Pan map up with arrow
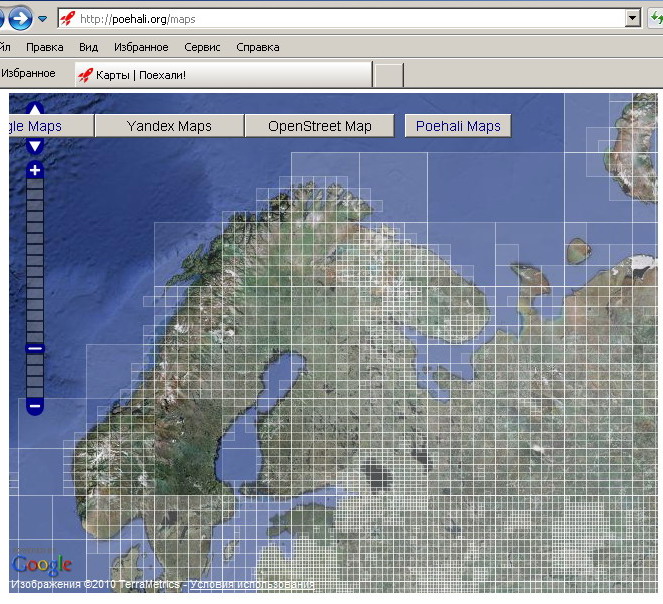 point(35,109)
